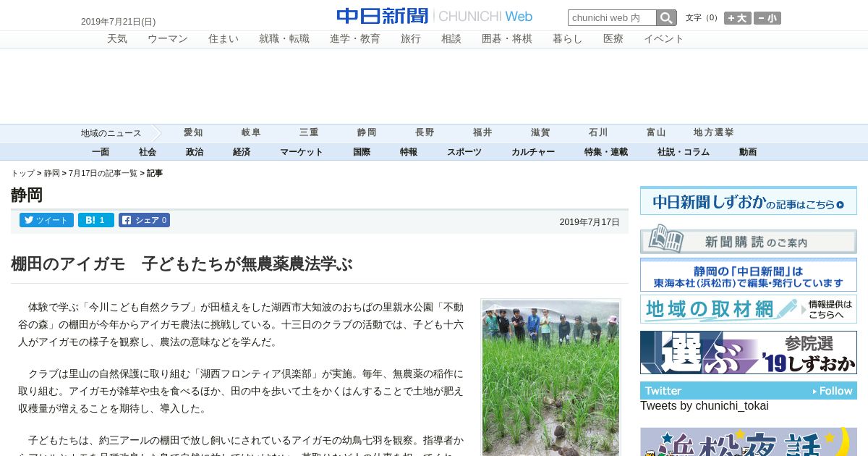Open Tweets by chunichi_tokai link
This screenshot has height=456, width=868.
coord(705,406)
